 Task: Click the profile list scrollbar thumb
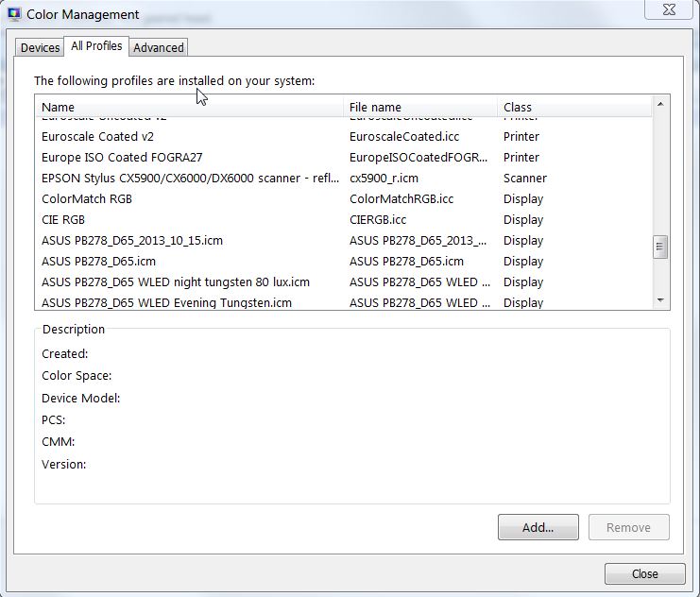pyautogui.click(x=660, y=247)
